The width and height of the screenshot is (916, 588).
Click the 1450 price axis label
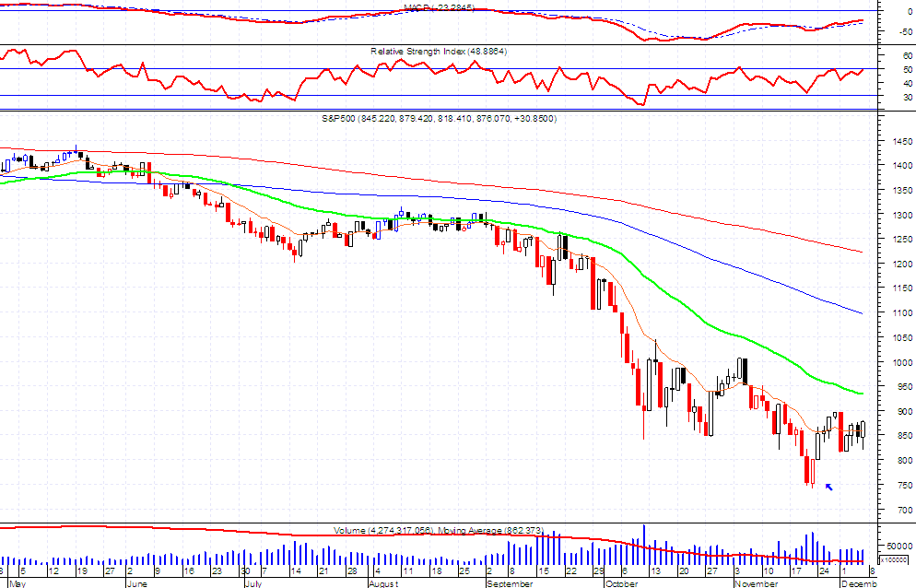902,141
